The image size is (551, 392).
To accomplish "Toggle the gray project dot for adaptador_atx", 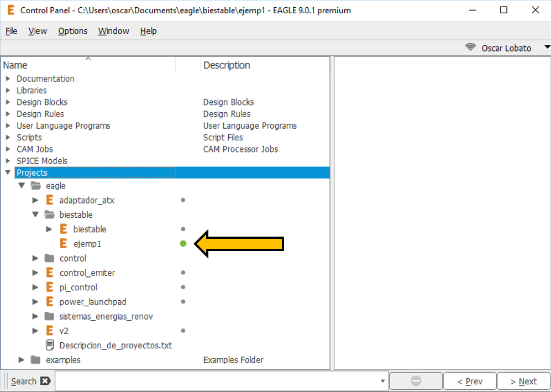I will [183, 200].
